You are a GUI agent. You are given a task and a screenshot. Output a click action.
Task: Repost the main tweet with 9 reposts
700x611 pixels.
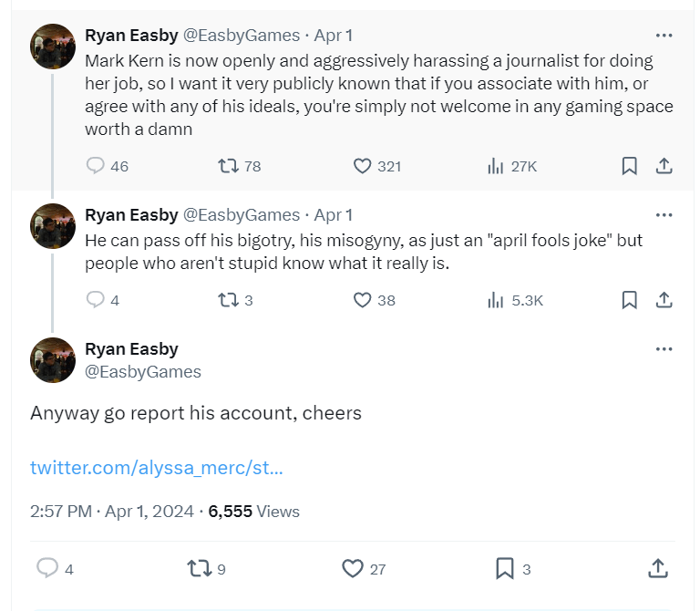click(x=198, y=568)
